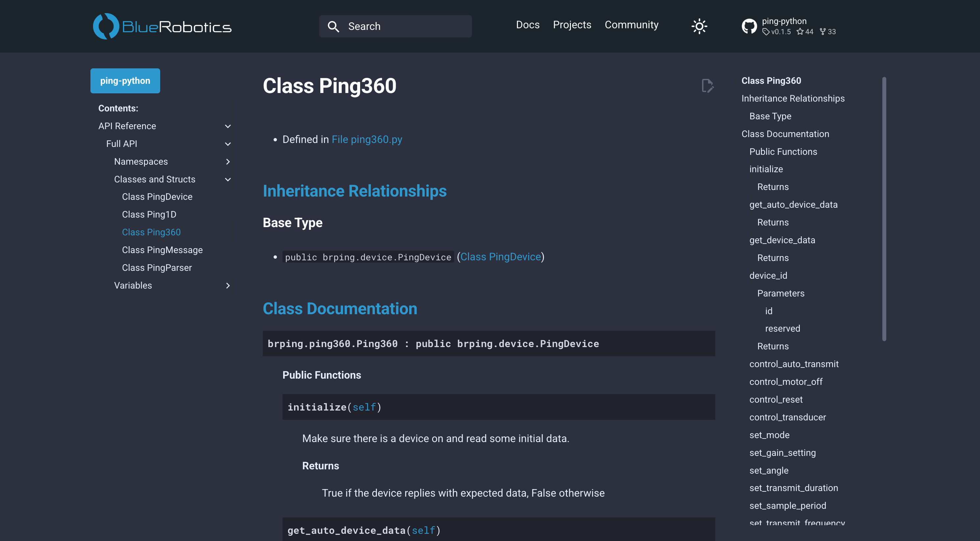Jump to control_auto_transmit in table of contents
The width and height of the screenshot is (980, 541).
point(794,364)
